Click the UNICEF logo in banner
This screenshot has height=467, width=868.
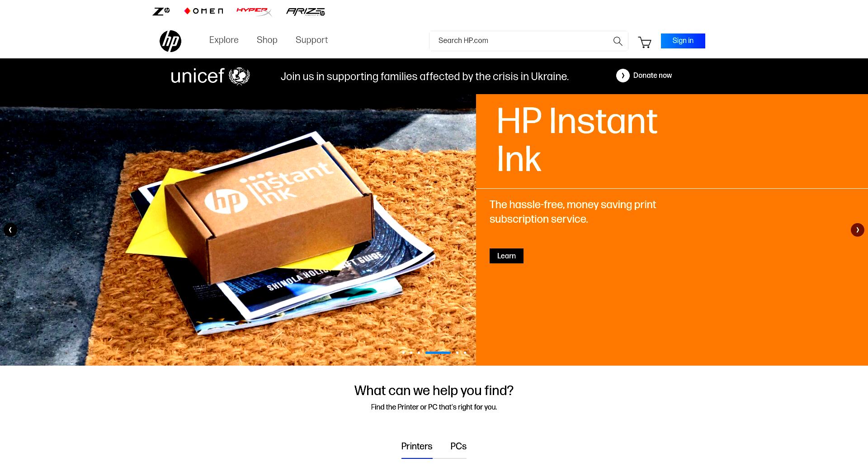click(x=210, y=76)
